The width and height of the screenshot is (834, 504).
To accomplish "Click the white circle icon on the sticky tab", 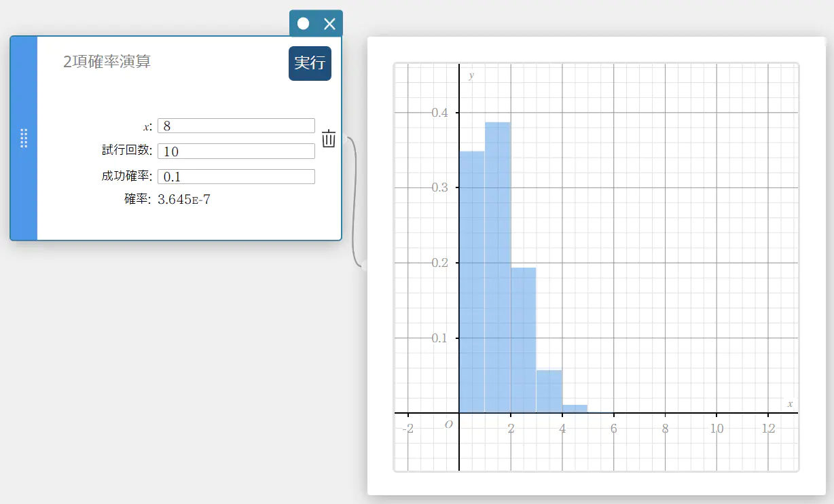I will pyautogui.click(x=304, y=24).
